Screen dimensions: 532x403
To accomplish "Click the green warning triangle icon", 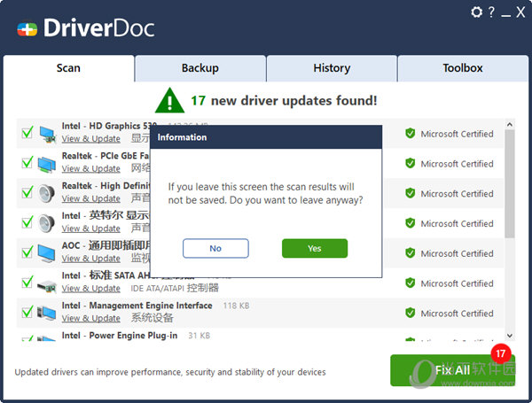I will tap(169, 101).
